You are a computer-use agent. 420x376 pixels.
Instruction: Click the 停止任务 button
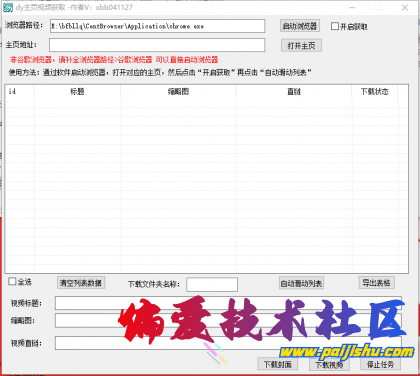(x=380, y=364)
